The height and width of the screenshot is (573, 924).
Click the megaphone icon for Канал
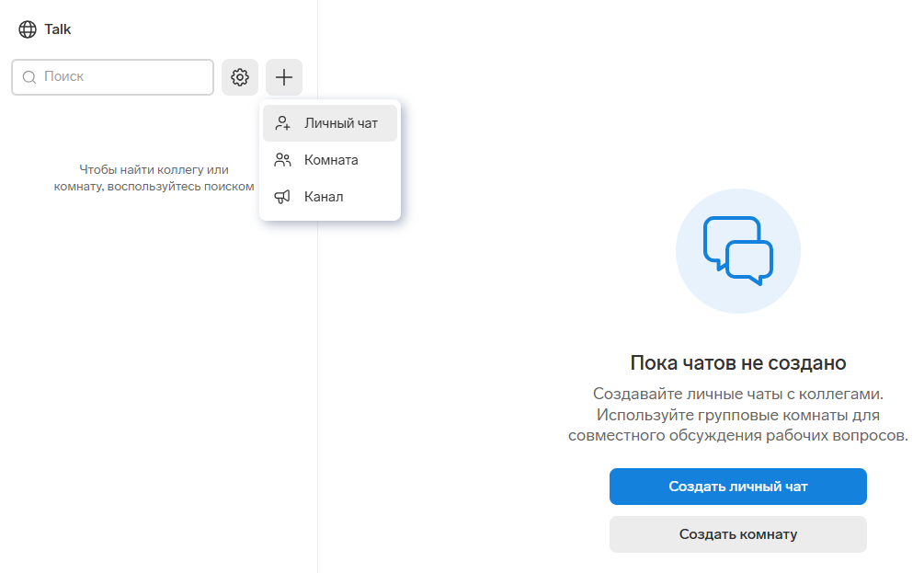[283, 197]
